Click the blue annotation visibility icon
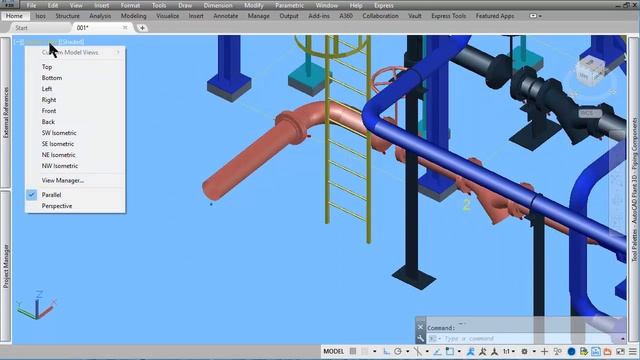The image size is (640, 360). pos(470,351)
